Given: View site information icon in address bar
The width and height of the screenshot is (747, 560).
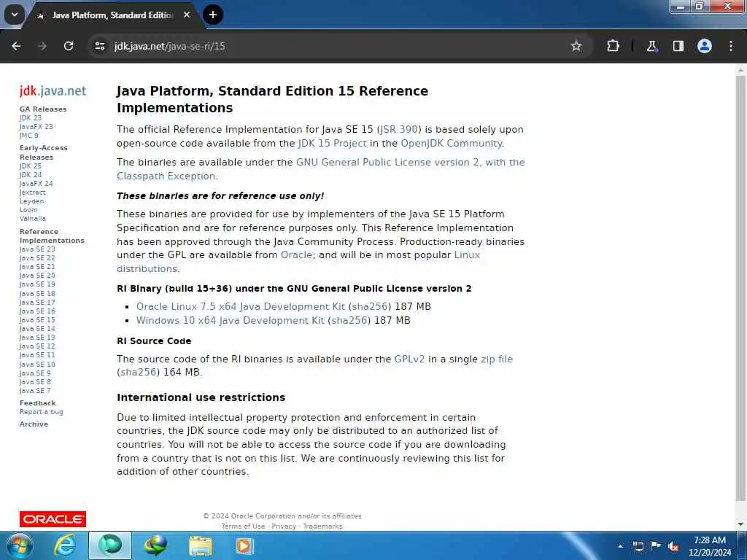Looking at the screenshot, I should tap(99, 46).
